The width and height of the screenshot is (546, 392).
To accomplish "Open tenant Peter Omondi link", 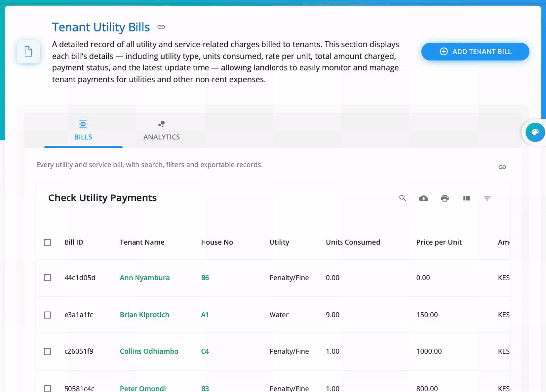I will tap(143, 388).
